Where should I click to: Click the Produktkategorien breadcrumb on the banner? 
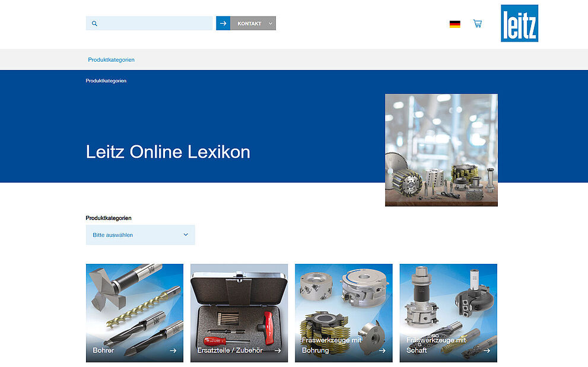(x=105, y=81)
